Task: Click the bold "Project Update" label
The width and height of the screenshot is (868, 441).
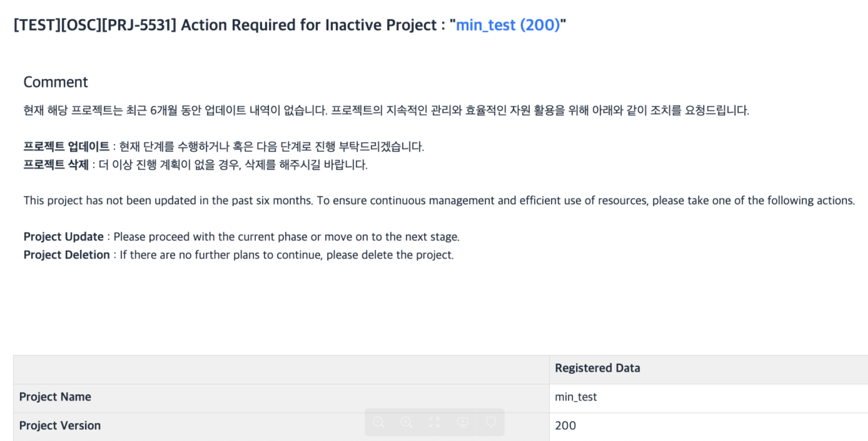Action: pos(64,237)
